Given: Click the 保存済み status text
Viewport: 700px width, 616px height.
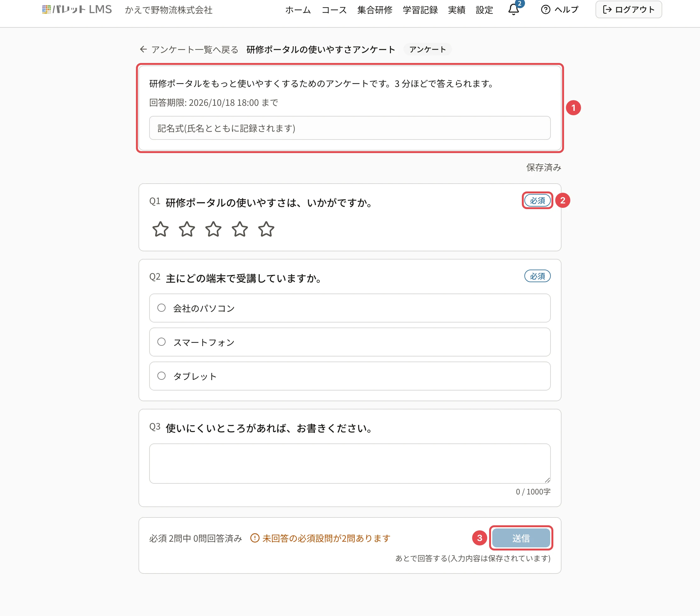Looking at the screenshot, I should (x=544, y=168).
